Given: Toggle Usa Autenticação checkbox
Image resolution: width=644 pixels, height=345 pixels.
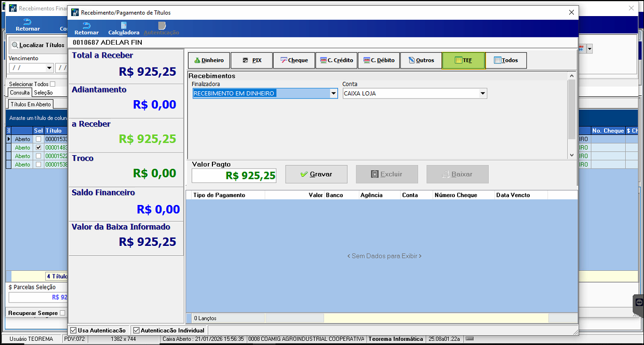Looking at the screenshot, I should [x=74, y=330].
